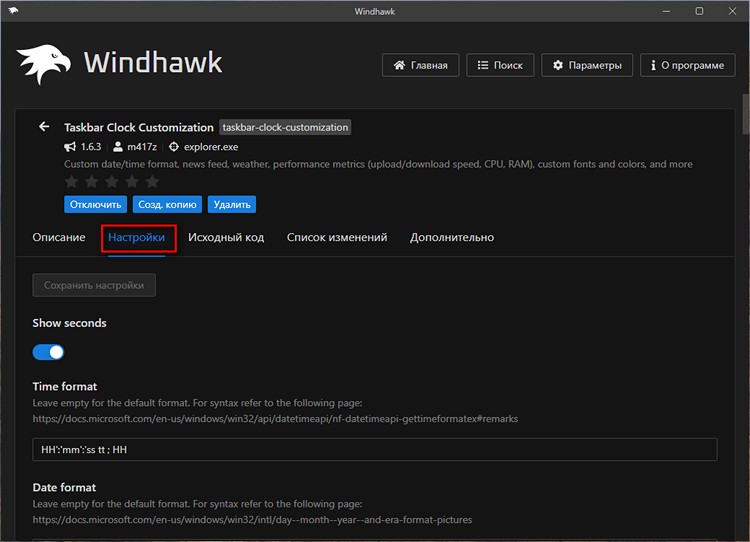
Task: Switch to the Описание tab
Action: coord(59,237)
